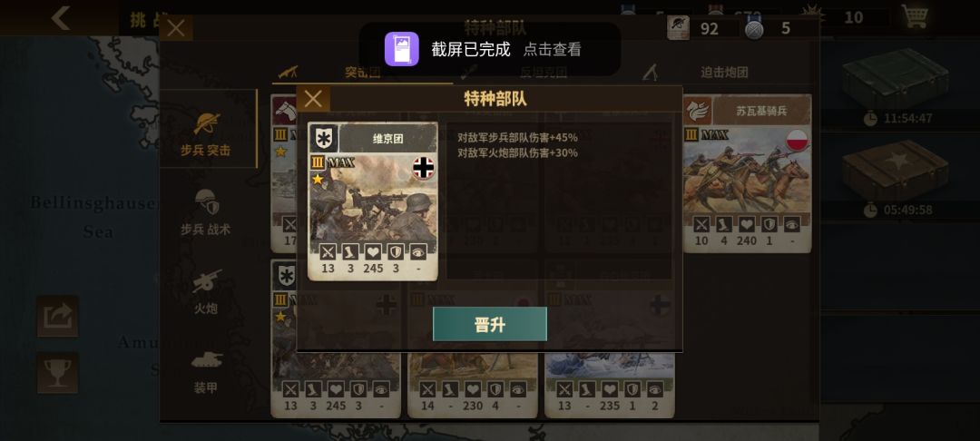The image size is (980, 441).
Task: Open the shopping cart store
Action: coord(915,17)
